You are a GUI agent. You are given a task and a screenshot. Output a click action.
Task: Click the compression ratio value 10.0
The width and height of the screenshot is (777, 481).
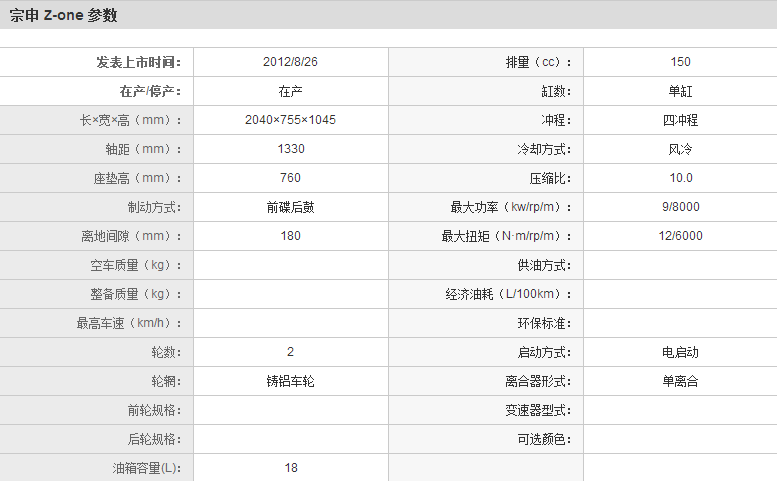(x=680, y=178)
